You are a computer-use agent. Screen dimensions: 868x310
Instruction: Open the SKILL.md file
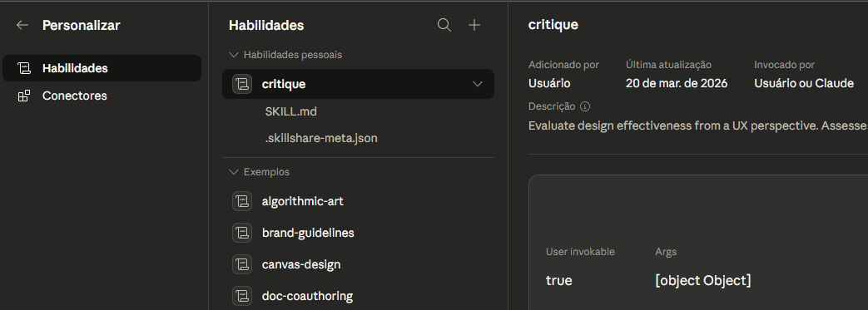290,111
